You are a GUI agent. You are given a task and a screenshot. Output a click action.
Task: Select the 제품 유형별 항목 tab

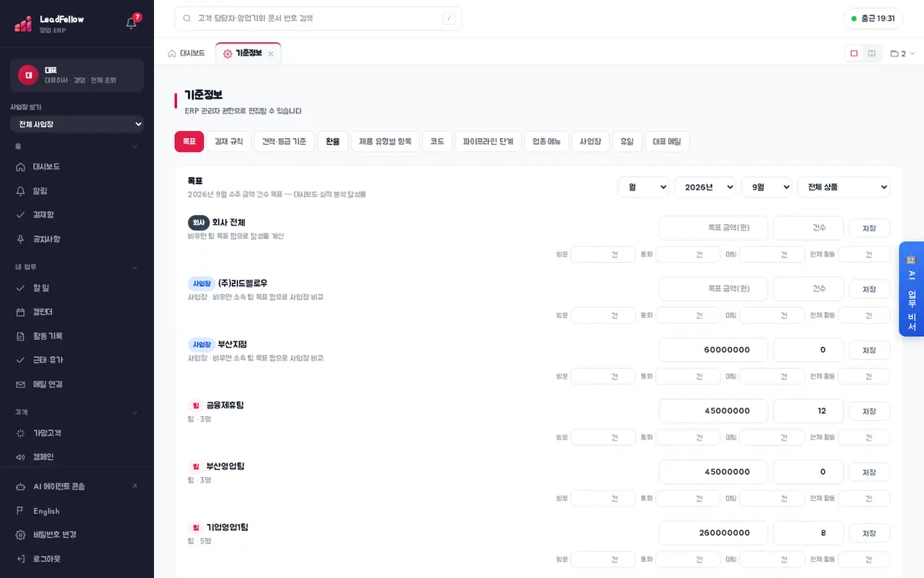coord(385,142)
